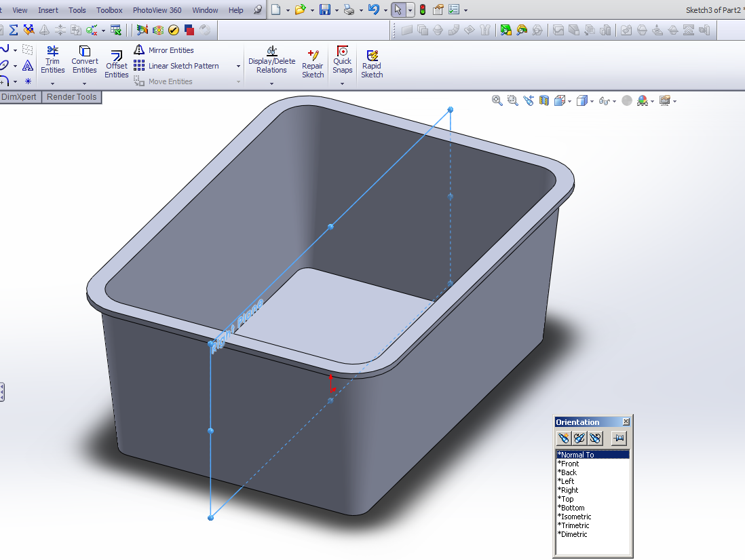
Task: Click the Trim Entities tool
Action: pyautogui.click(x=52, y=60)
